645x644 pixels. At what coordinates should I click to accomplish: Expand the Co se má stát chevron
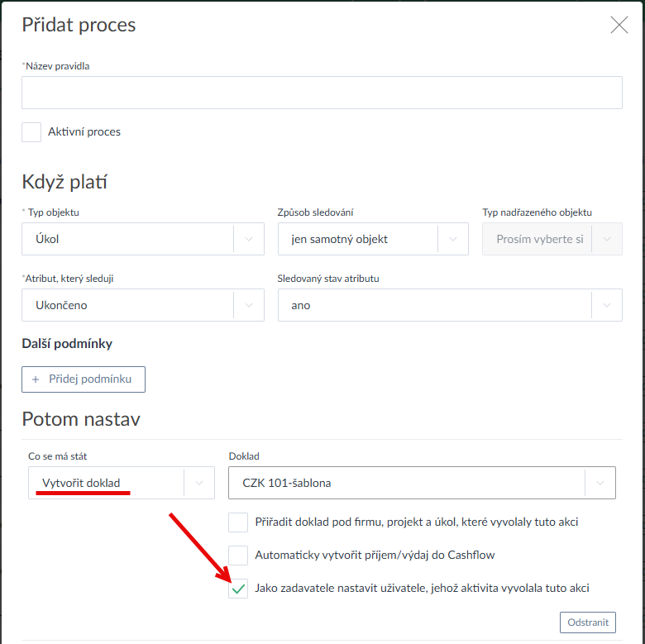198,483
